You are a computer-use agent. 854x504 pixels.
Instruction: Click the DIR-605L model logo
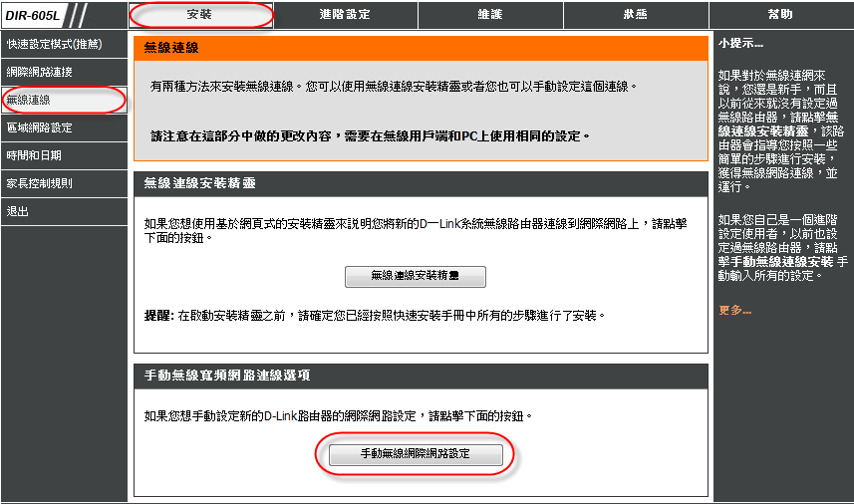pyautogui.click(x=33, y=15)
